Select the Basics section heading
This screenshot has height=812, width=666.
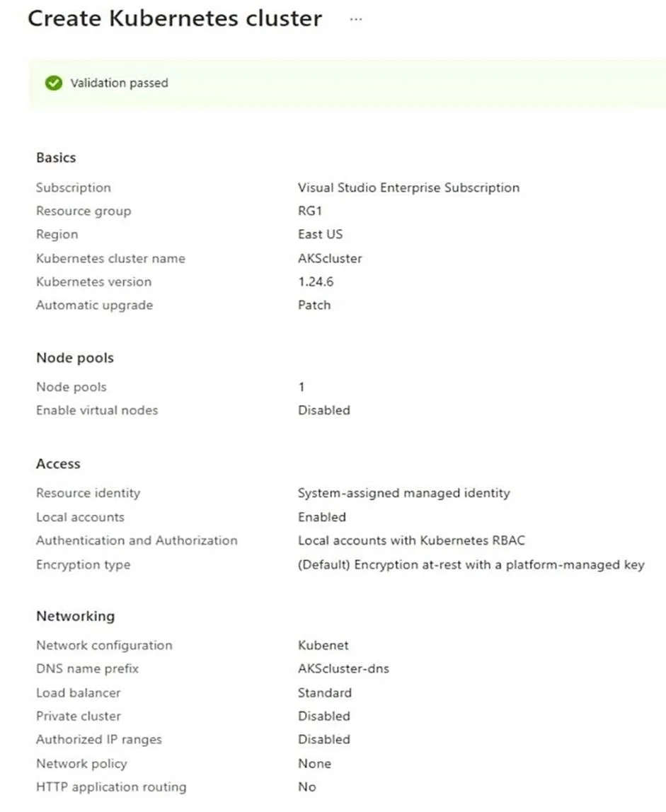click(x=56, y=158)
